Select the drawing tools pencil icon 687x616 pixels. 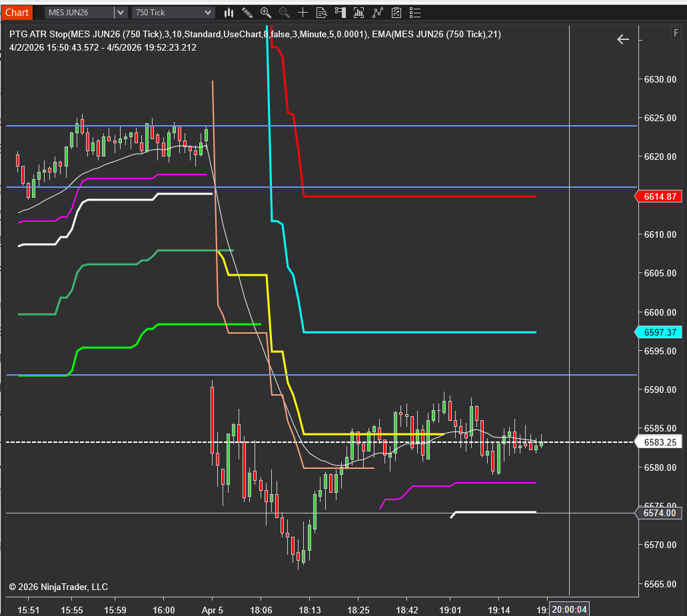pos(247,13)
